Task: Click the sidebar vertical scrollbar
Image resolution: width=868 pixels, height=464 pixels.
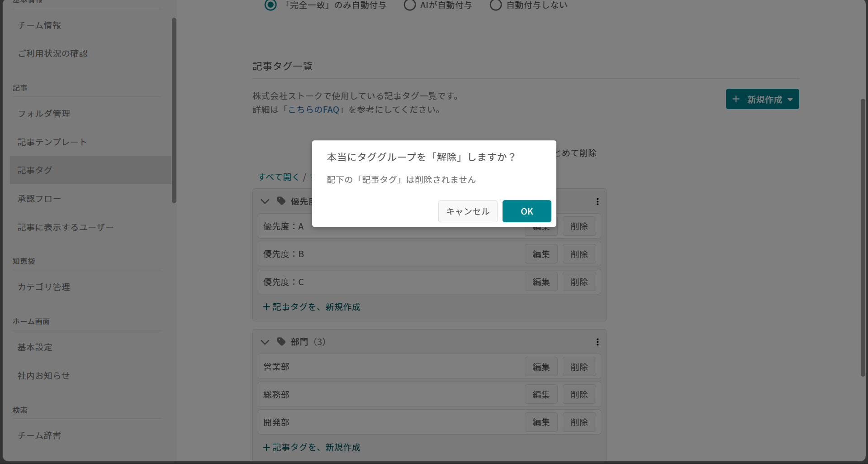Action: point(174,110)
